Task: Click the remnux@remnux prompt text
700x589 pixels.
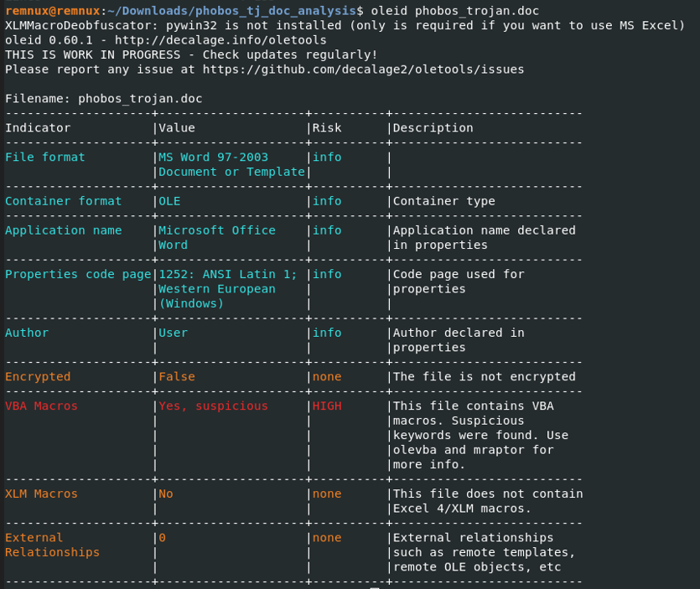Action: 52,11
